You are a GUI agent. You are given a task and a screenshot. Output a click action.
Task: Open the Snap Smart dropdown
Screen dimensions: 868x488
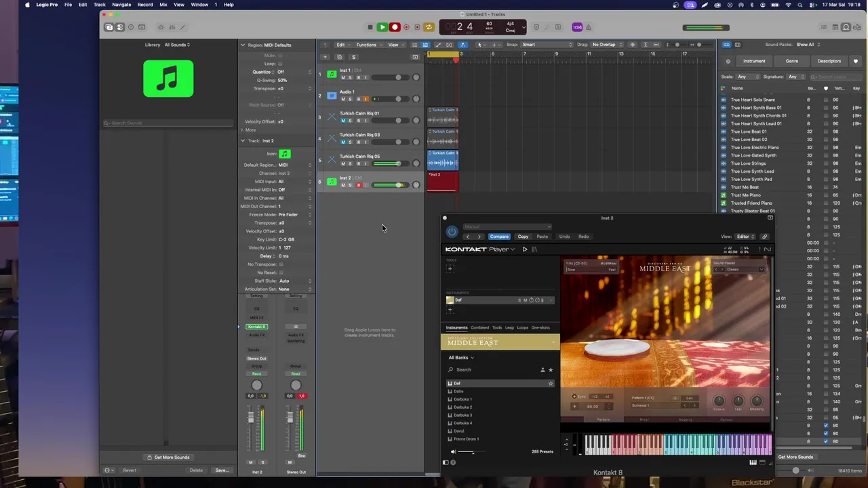[x=547, y=45]
